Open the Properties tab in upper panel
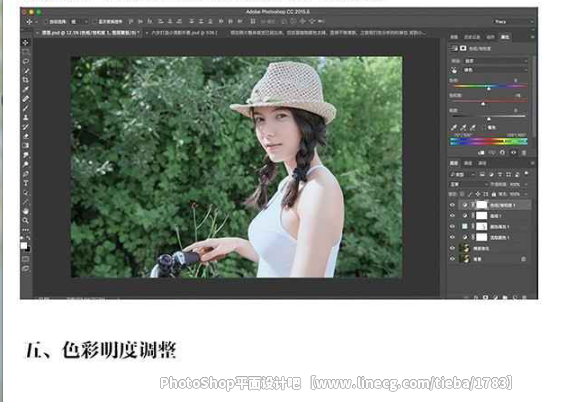Screen dimensions: 568x402 tap(504, 37)
